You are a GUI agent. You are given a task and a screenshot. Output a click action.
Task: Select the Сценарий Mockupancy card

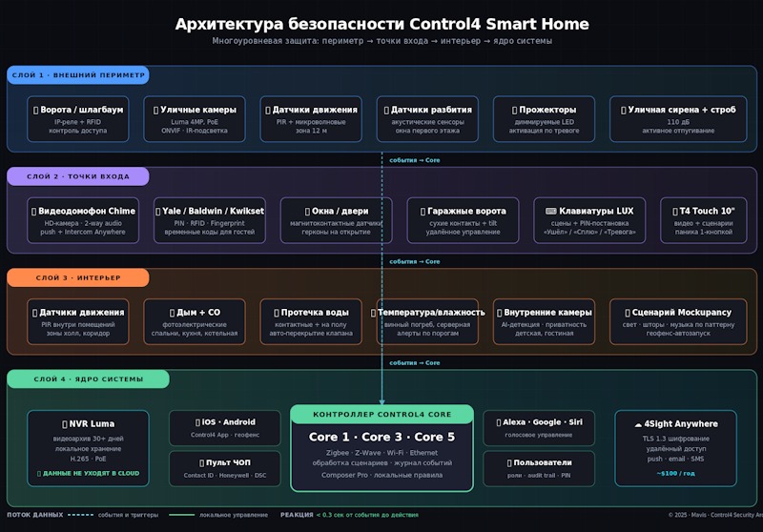click(x=678, y=322)
